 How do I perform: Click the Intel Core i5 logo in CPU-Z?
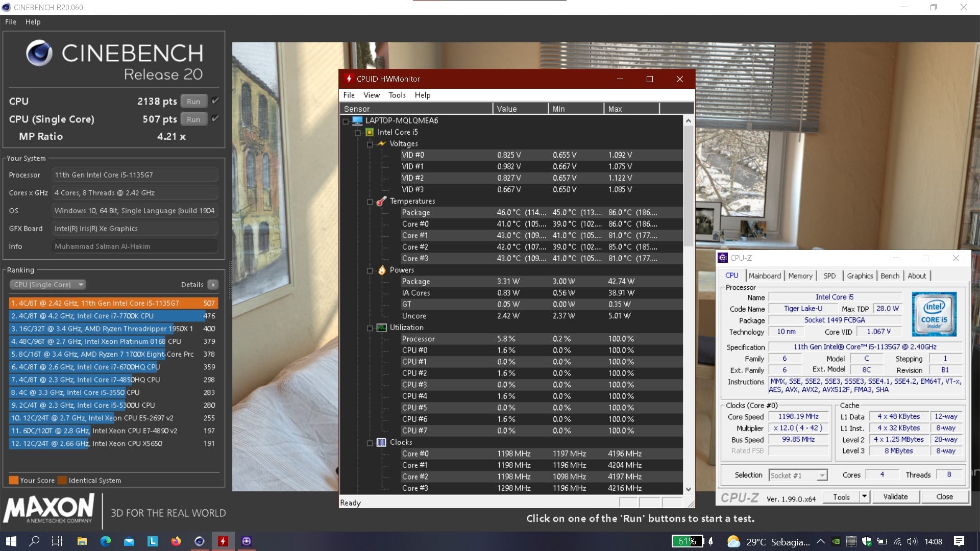tap(934, 314)
